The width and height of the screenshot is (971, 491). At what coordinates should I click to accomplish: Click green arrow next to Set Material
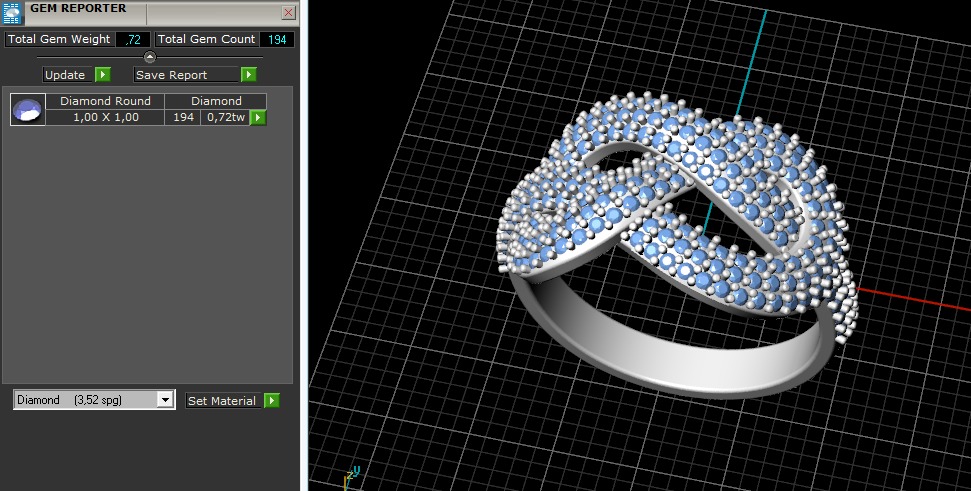click(x=272, y=401)
